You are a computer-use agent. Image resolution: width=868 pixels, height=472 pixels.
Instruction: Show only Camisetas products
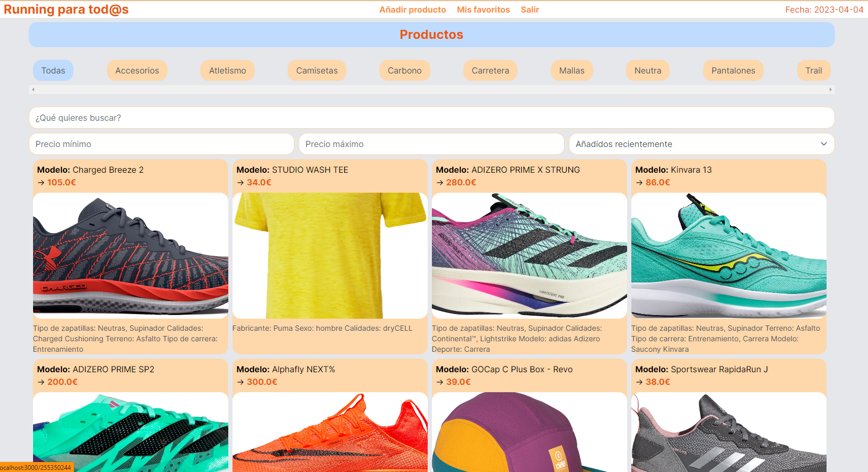tap(317, 70)
